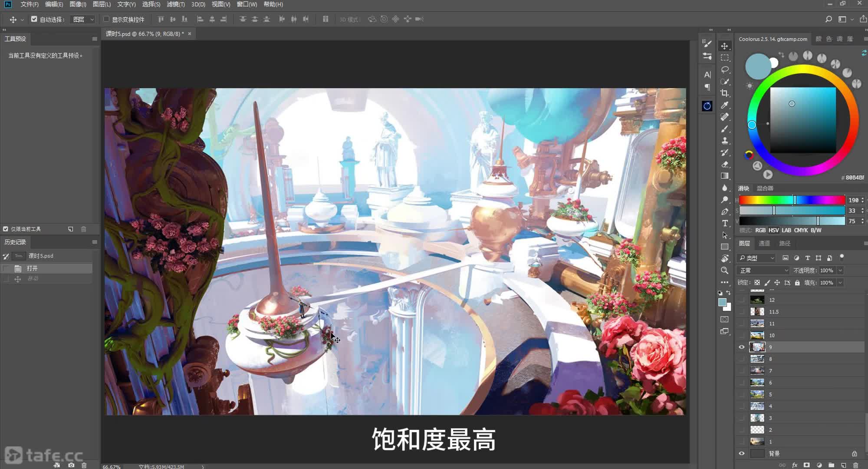Open the layer opacity dropdown arrow
The width and height of the screenshot is (868, 469).
(840, 270)
